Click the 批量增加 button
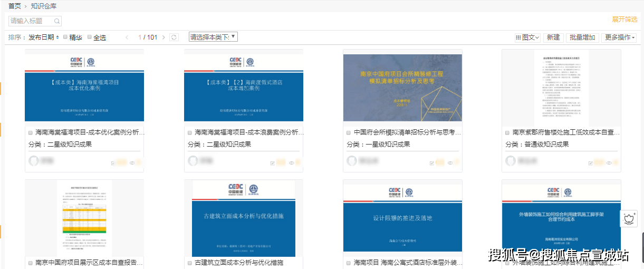Screen dimensions: 644x269 582,37
